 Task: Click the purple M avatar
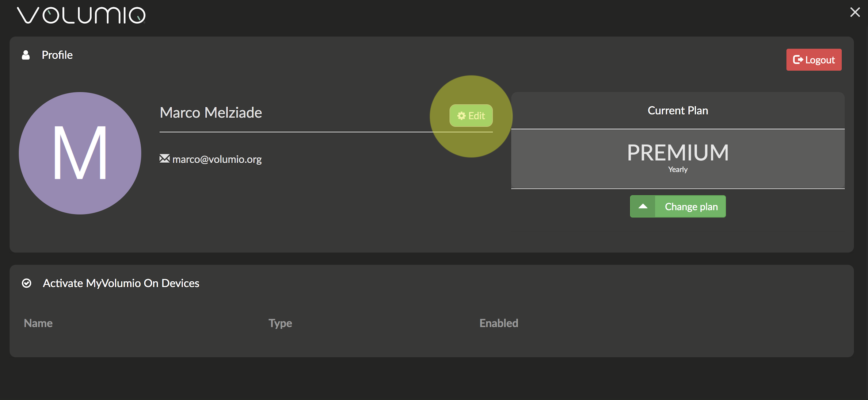[x=80, y=153]
